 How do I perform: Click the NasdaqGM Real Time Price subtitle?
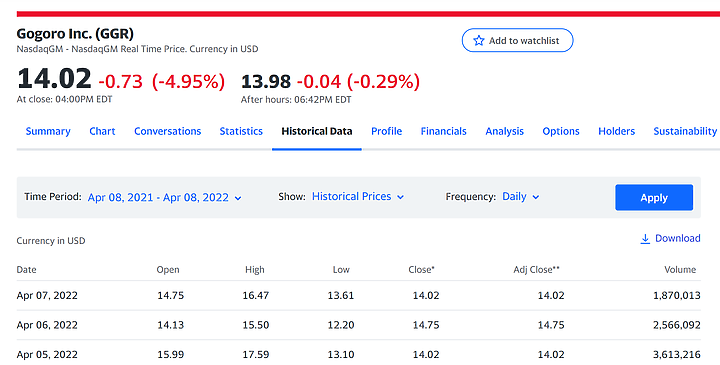tap(137, 49)
